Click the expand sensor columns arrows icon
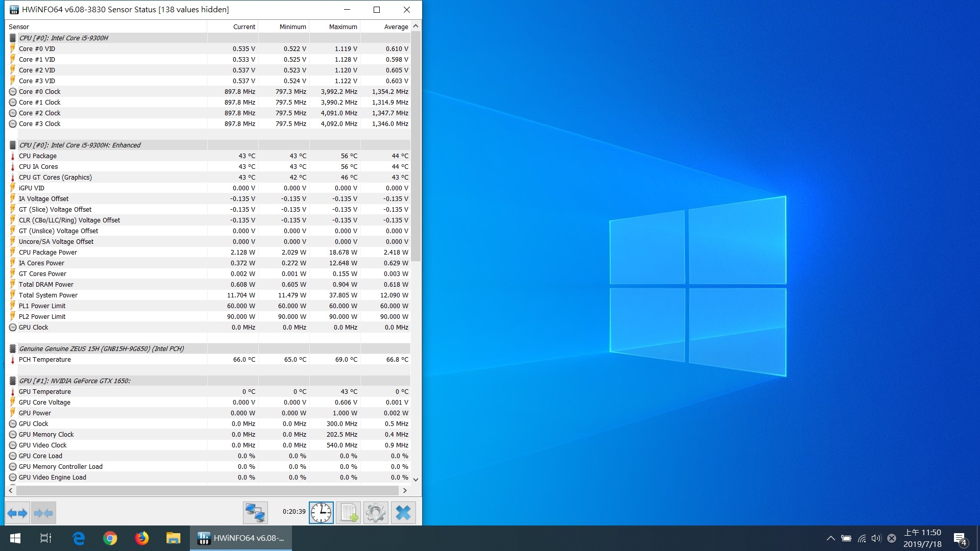Viewport: 980px width, 551px height. 17,513
